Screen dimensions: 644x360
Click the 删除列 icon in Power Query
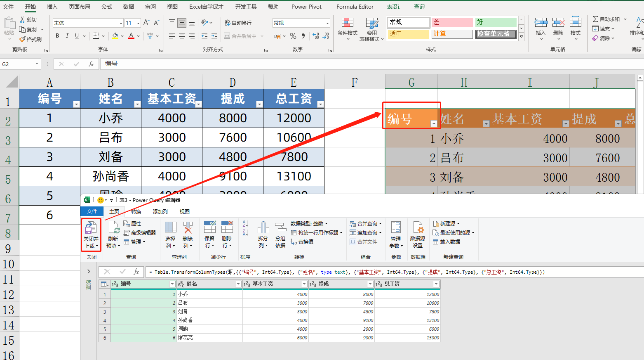[188, 228]
